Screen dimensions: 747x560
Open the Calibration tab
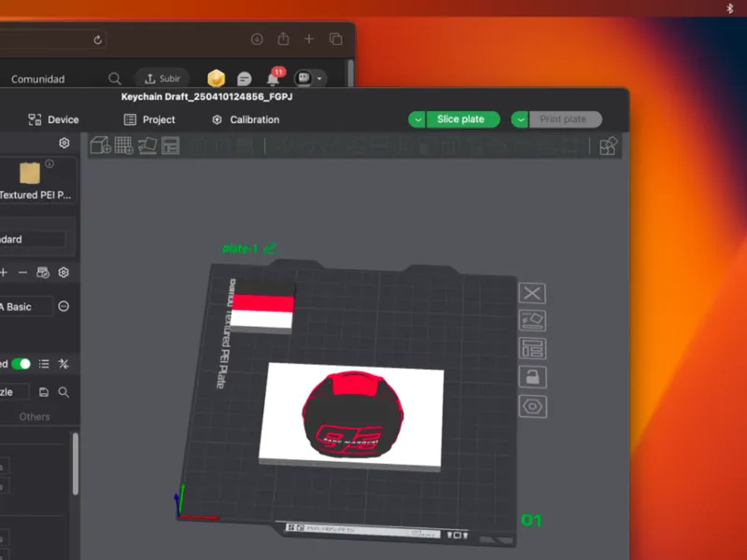click(246, 119)
